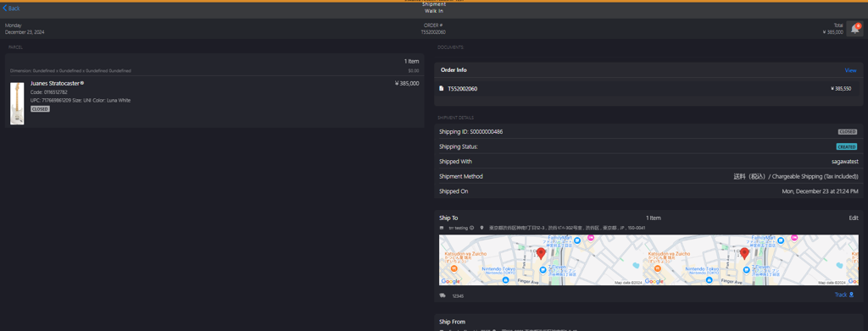Click the Shipment Method value text
The image size is (868, 331).
[x=796, y=176]
